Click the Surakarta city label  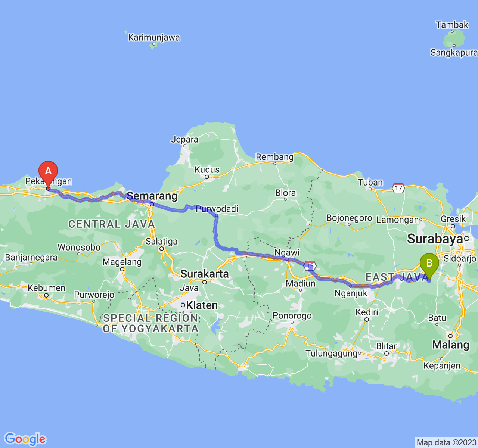click(x=204, y=274)
